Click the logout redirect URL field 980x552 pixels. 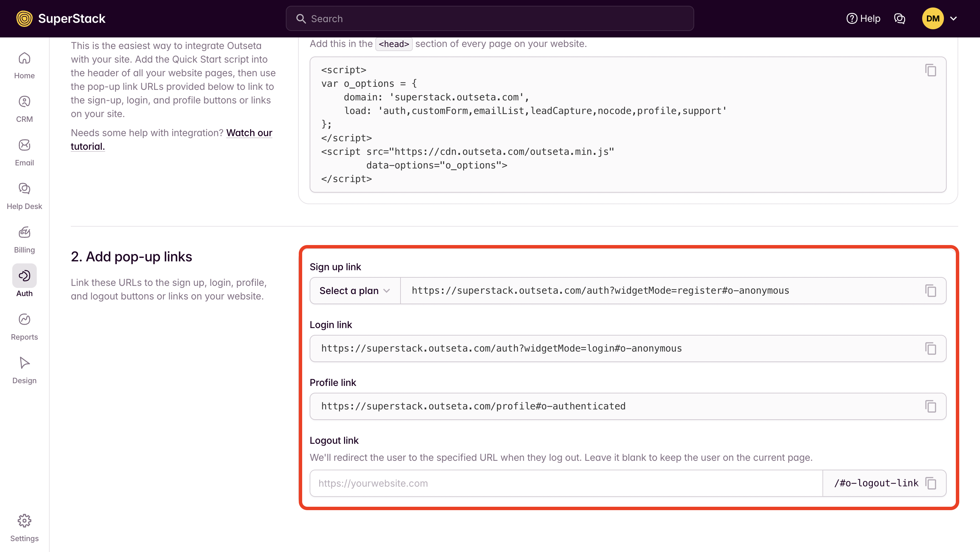[566, 483]
